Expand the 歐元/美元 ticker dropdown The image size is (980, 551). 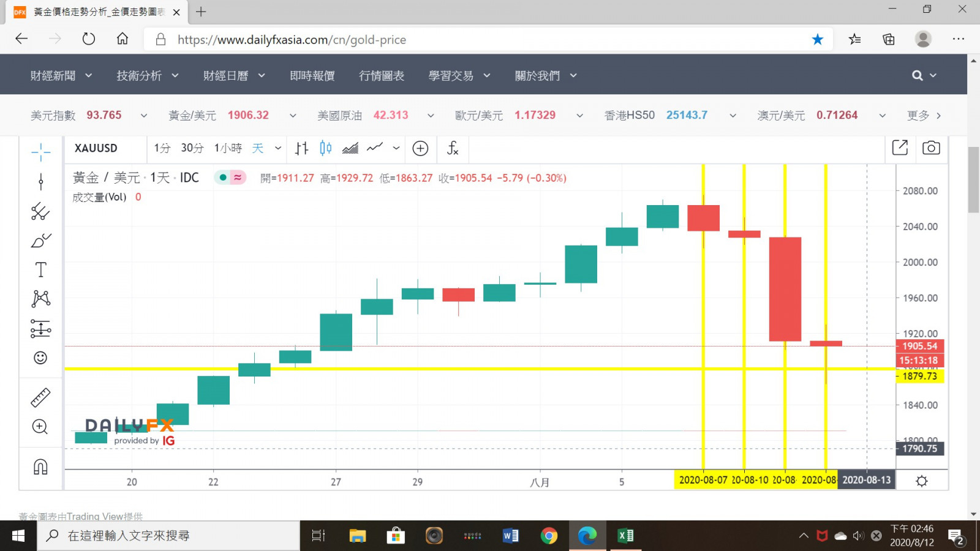coord(579,115)
